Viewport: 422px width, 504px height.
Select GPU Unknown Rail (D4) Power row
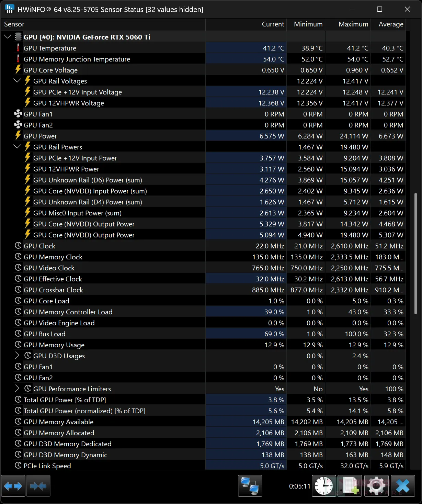pyautogui.click(x=203, y=202)
